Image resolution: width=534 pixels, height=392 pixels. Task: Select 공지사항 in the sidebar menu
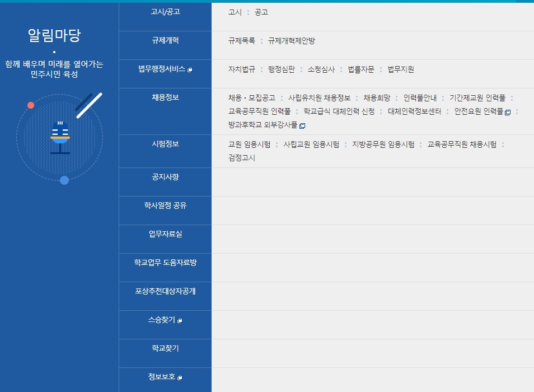coord(165,182)
